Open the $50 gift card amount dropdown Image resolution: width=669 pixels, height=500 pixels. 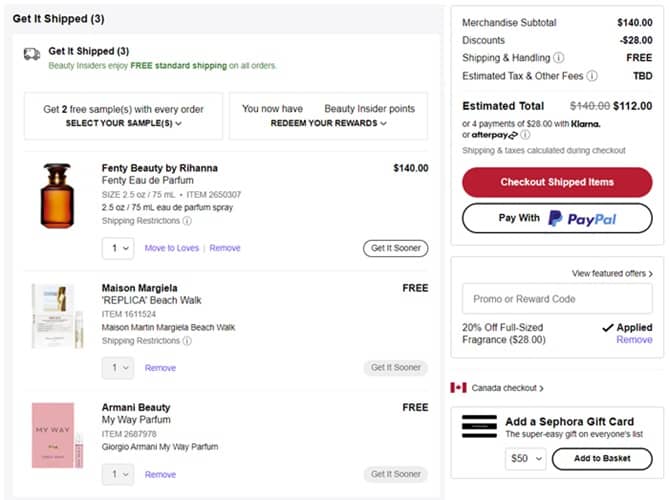[526, 459]
